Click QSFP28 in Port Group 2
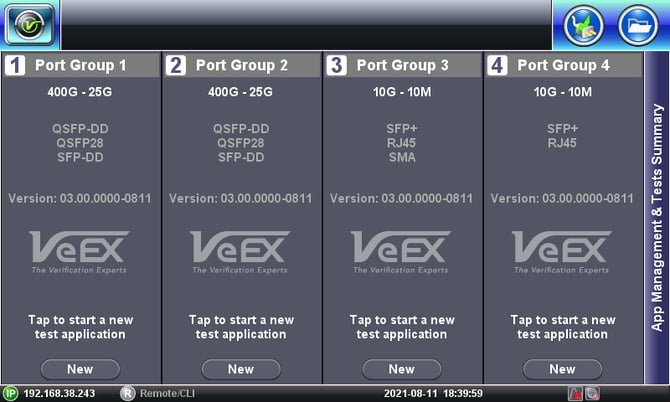Image resolution: width=670 pixels, height=402 pixels. click(x=241, y=143)
